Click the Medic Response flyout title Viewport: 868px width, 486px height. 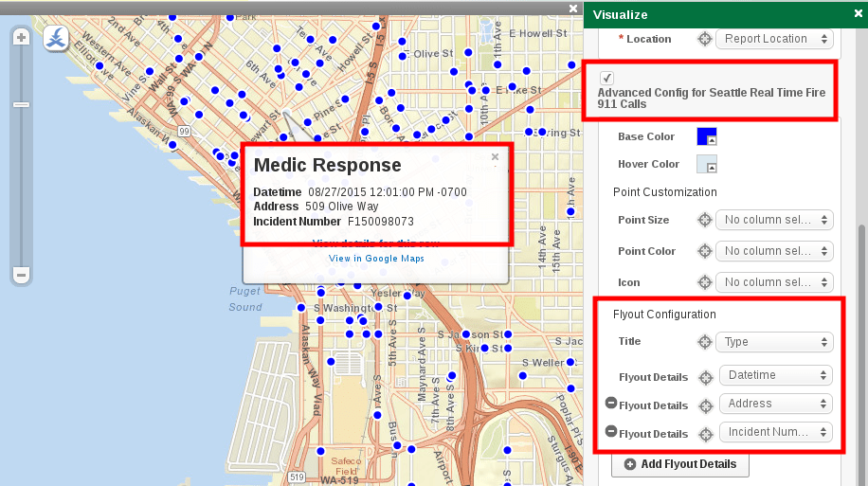point(327,165)
